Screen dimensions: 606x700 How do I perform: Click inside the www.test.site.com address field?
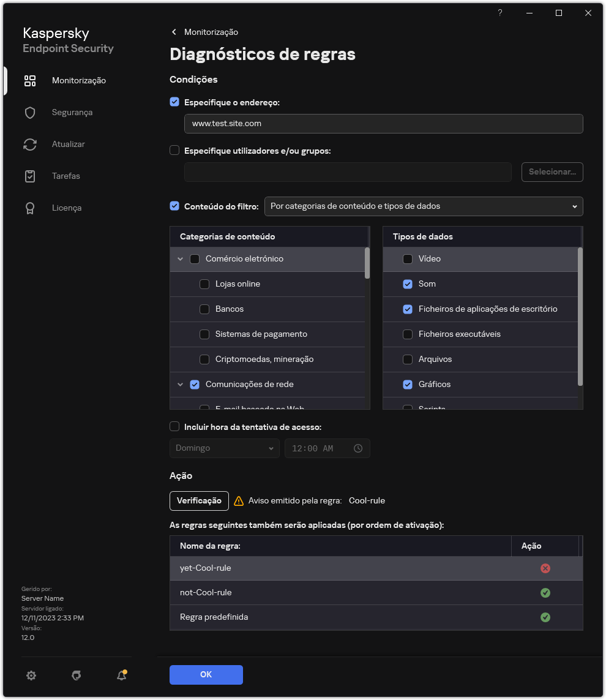pyautogui.click(x=383, y=123)
